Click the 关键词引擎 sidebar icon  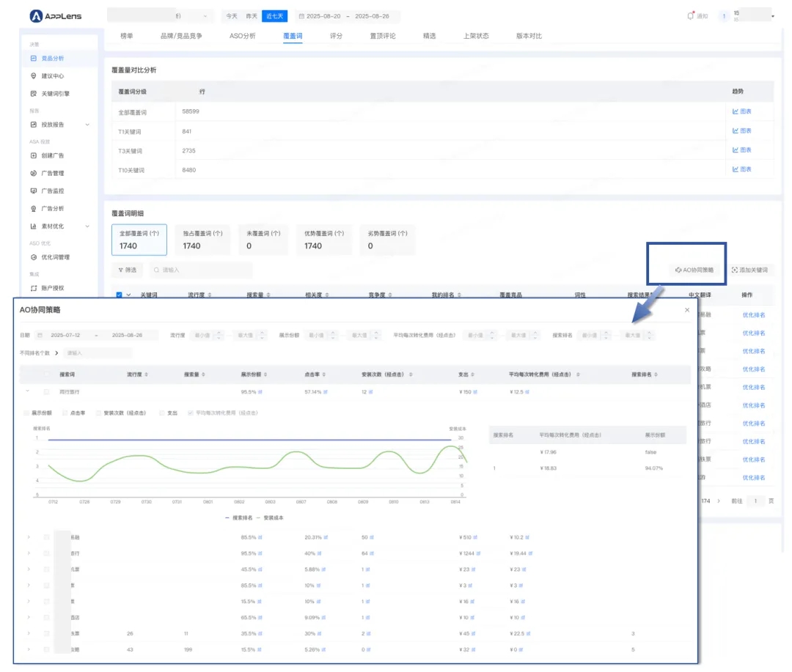[x=34, y=94]
